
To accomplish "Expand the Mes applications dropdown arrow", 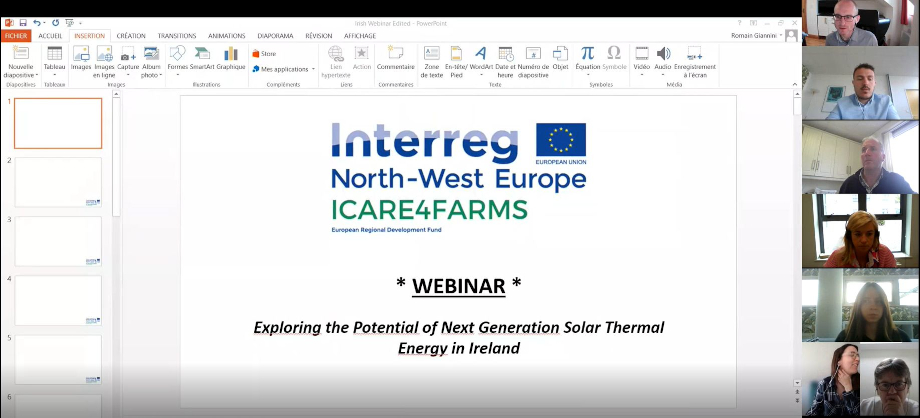I will point(313,69).
